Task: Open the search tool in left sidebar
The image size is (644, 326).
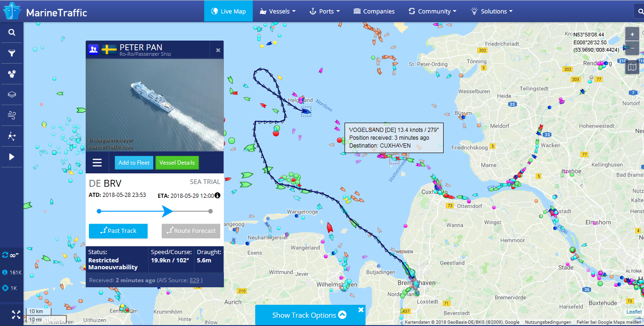Action: 12,32
